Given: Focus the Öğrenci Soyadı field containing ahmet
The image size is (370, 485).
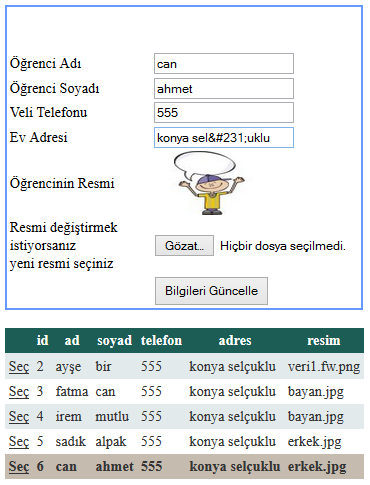Looking at the screenshot, I should [224, 89].
